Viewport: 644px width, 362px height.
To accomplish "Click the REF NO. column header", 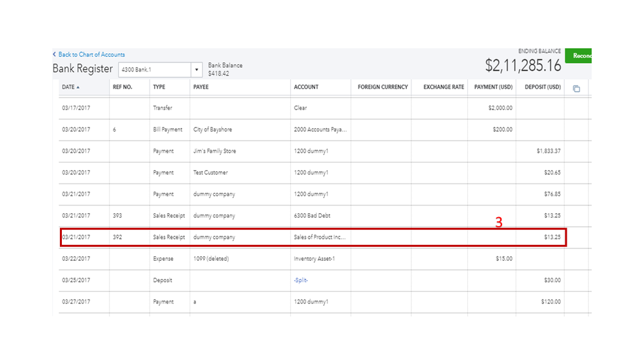I will pos(122,87).
